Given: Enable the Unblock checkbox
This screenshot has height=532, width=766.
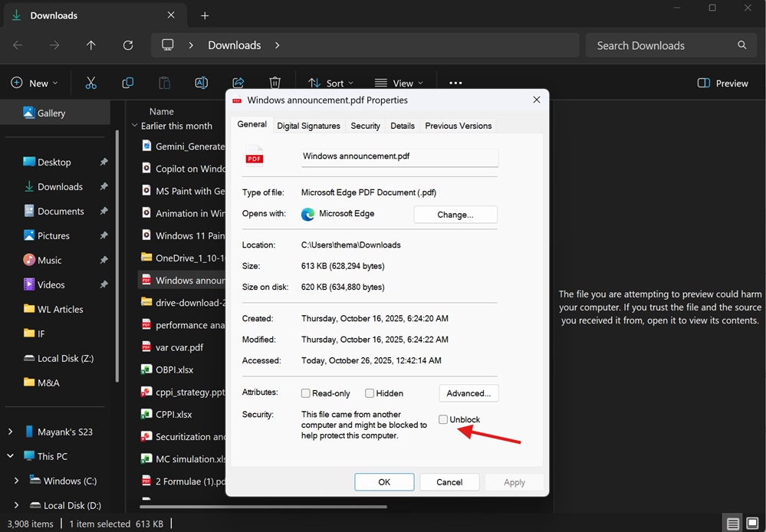Looking at the screenshot, I should 443,419.
